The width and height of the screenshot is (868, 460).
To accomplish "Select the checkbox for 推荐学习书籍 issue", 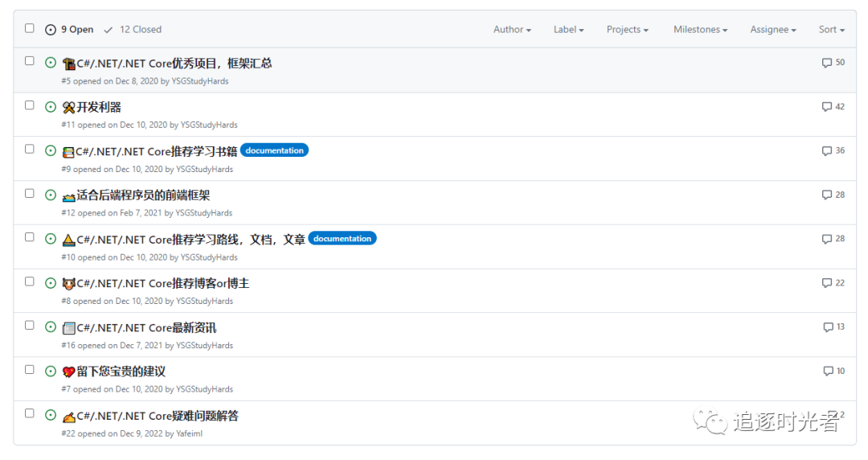I will (30, 149).
